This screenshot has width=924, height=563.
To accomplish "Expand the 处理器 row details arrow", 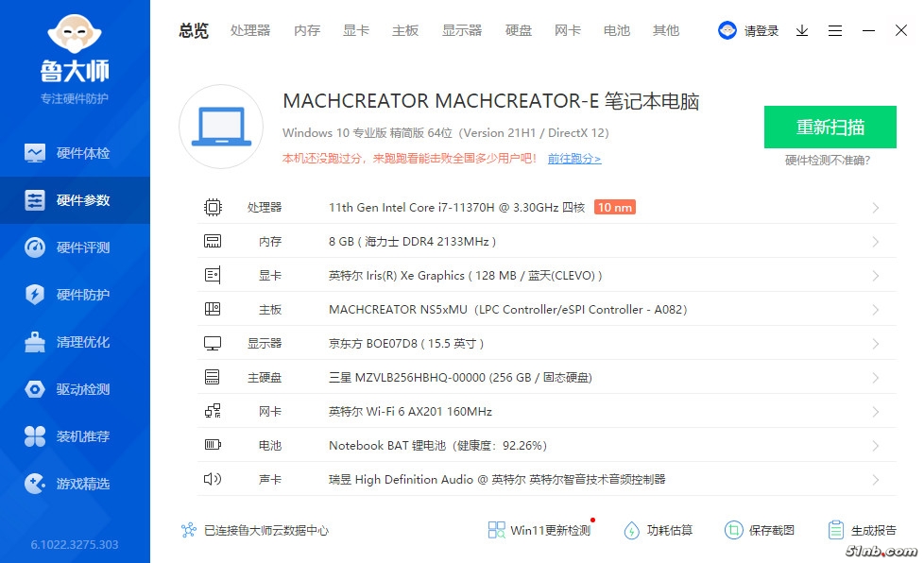I will click(876, 208).
